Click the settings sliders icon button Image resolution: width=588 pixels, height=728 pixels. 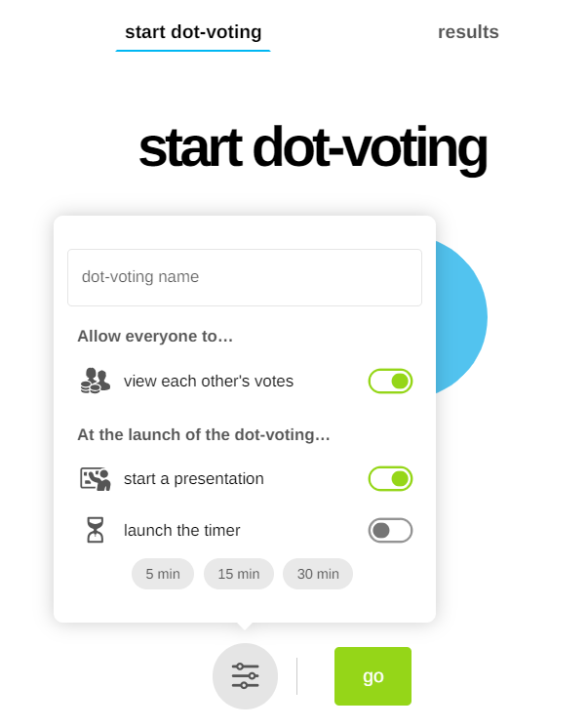coord(245,675)
